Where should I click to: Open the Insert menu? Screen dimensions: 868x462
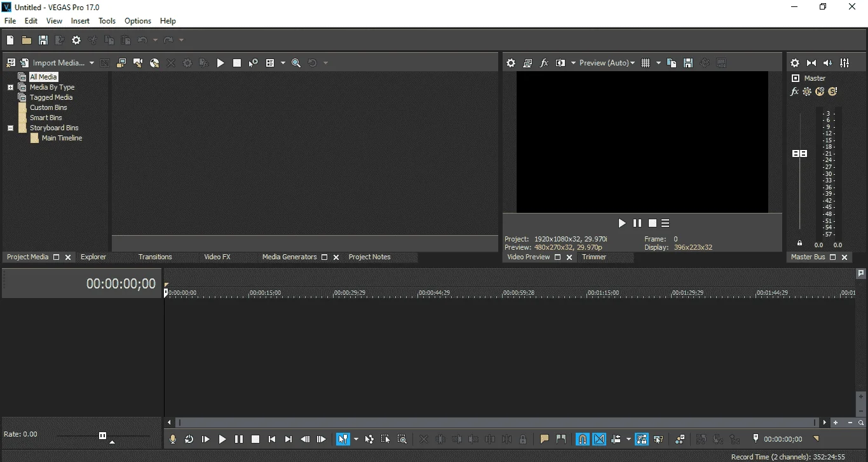pos(80,21)
